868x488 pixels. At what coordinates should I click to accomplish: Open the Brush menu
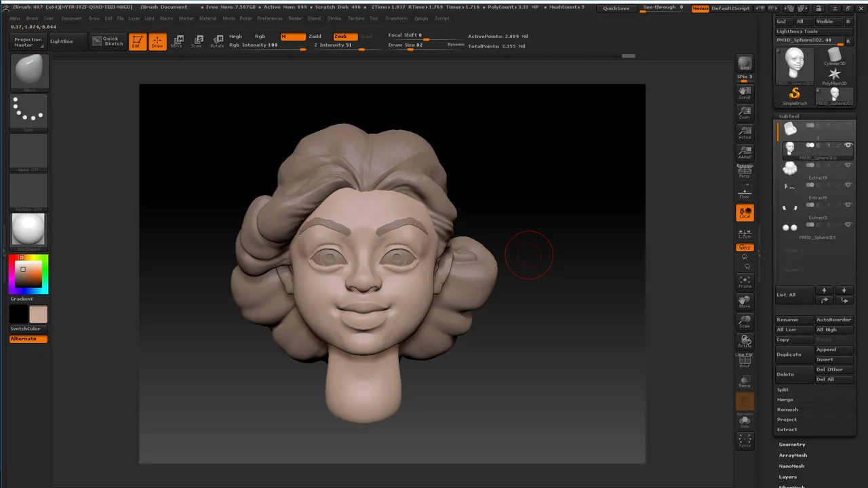click(x=32, y=18)
